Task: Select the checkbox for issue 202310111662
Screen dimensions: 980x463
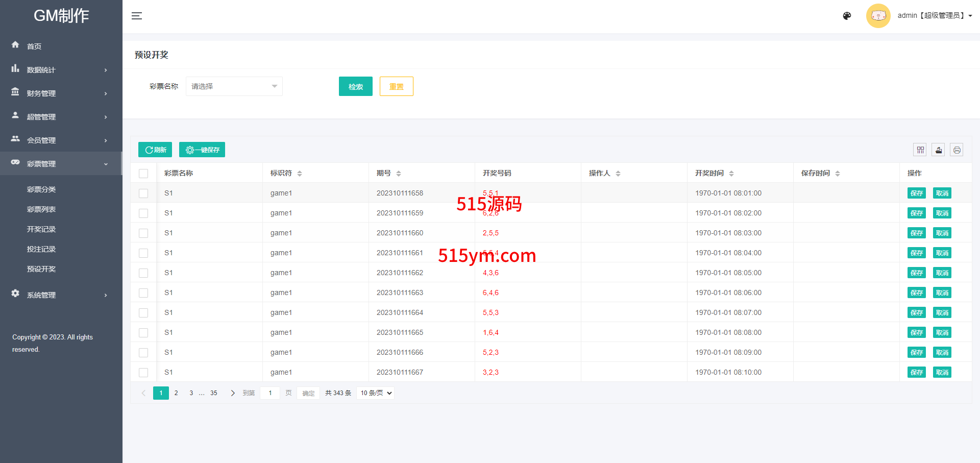Action: pos(143,273)
